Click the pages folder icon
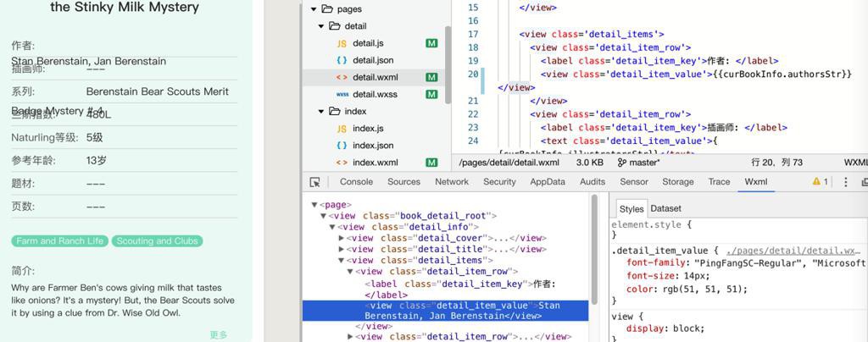The height and width of the screenshot is (342, 868). click(327, 8)
